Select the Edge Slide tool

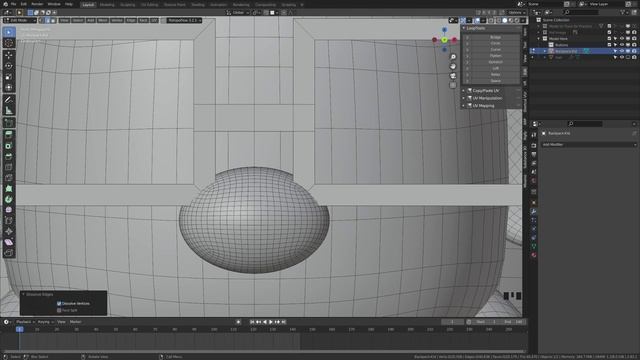click(x=9, y=220)
